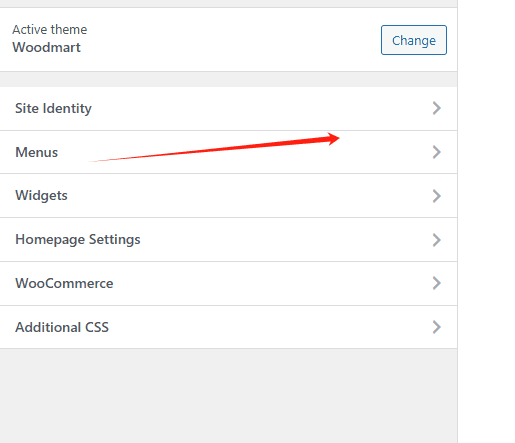Screen dimensions: 515x443
Task: Click the Woodmart theme name
Action: tap(46, 47)
